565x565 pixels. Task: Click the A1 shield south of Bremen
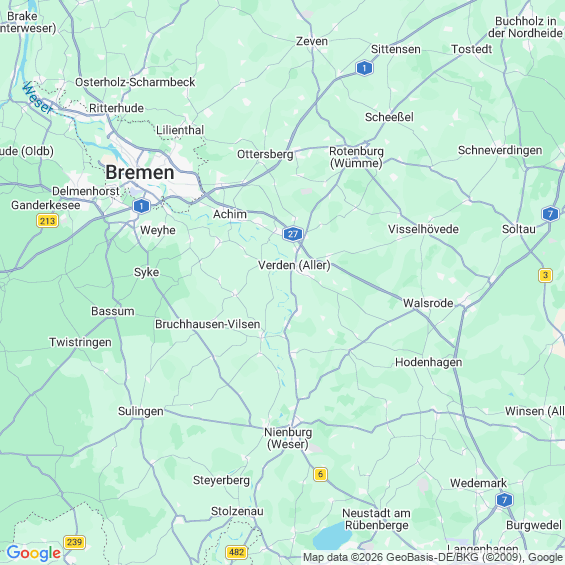point(141,206)
